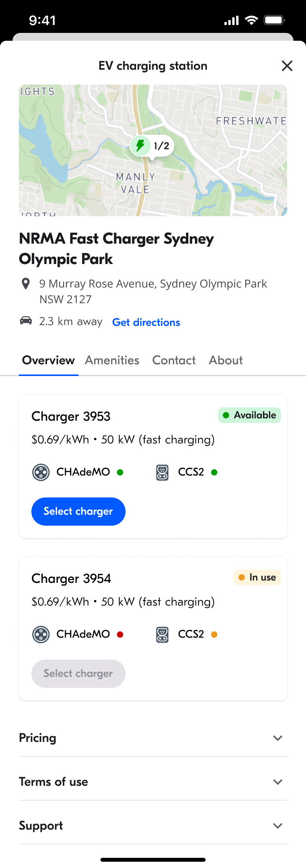Tap the In use status badge
This screenshot has width=306, height=868.
257,577
